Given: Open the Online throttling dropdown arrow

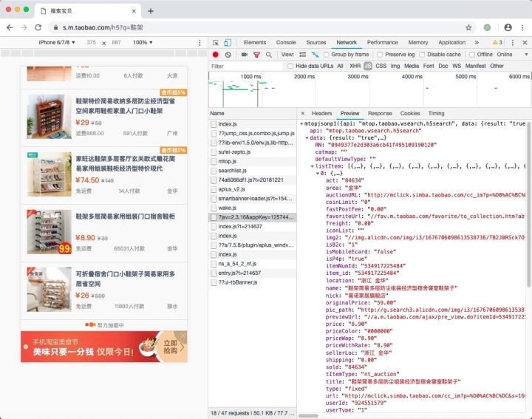Looking at the screenshot, I should (x=526, y=55).
